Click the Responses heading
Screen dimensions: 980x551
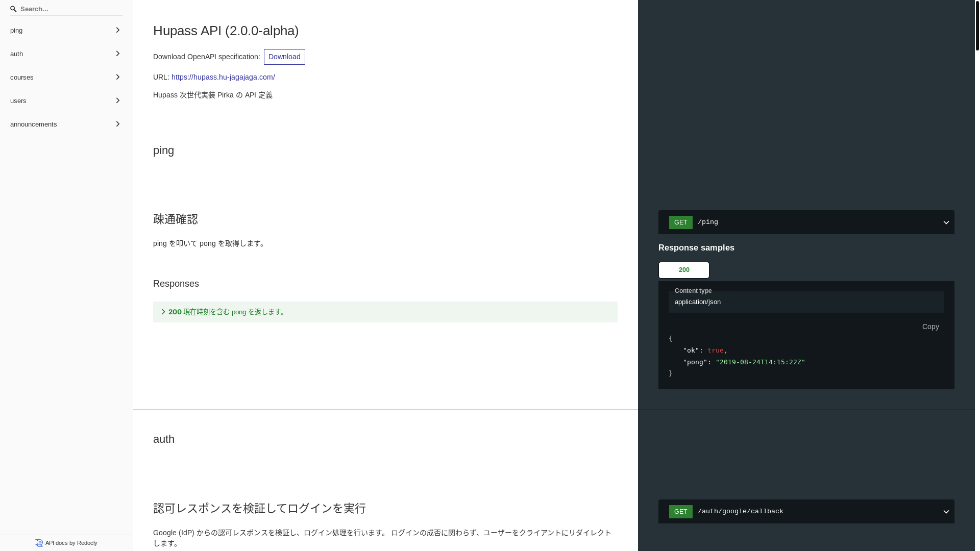coord(176,284)
